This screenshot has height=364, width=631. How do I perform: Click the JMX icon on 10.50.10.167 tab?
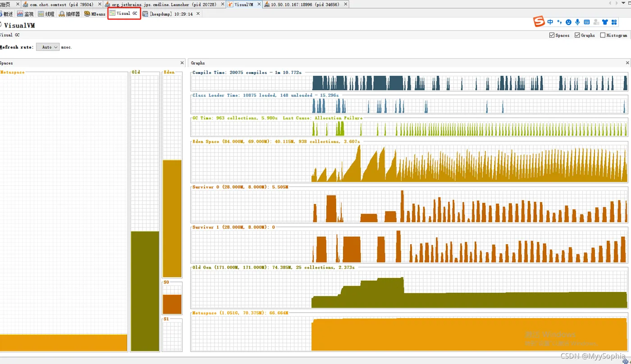coord(267,4)
